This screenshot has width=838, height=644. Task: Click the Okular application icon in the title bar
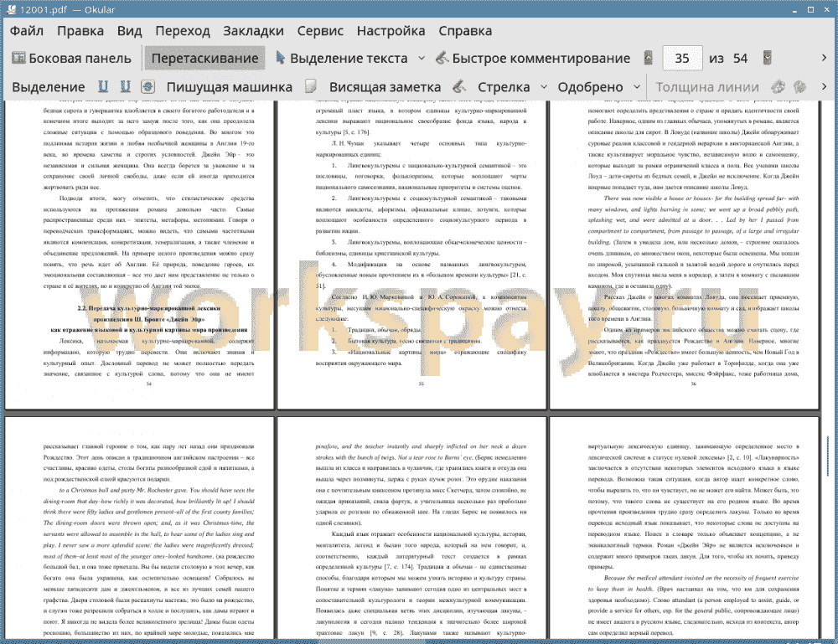click(x=11, y=9)
